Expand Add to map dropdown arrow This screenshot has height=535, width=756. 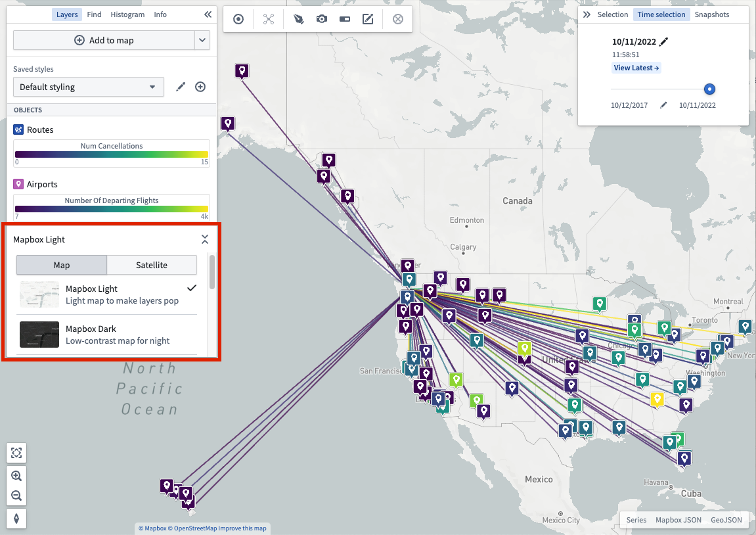pos(202,40)
